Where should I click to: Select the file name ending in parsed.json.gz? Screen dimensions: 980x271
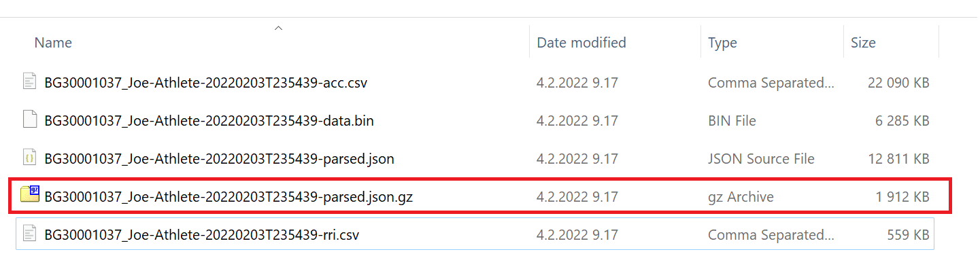[x=229, y=197]
